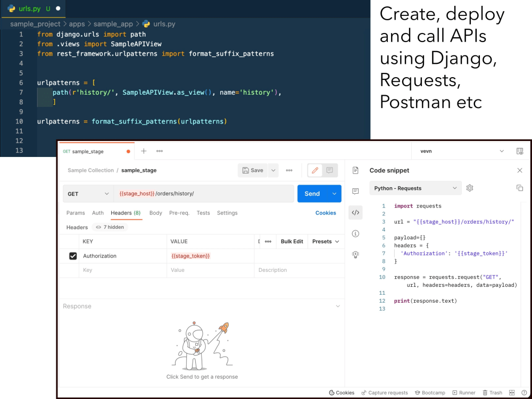The width and height of the screenshot is (532, 399).
Task: Open Comments icon in right sidebar
Action: (355, 192)
